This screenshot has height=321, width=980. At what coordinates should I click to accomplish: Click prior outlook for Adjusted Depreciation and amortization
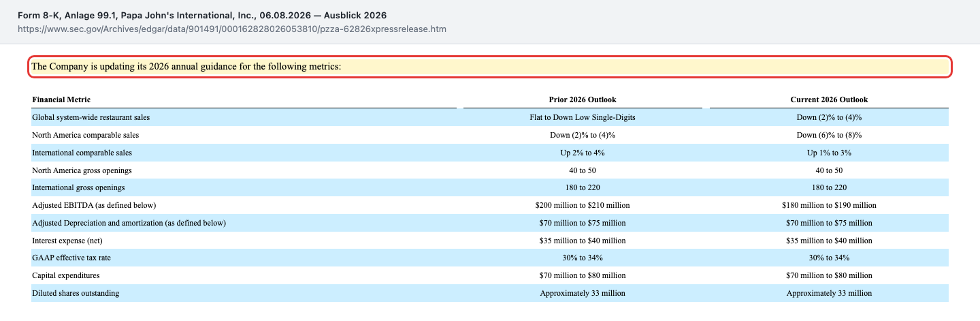(x=583, y=222)
